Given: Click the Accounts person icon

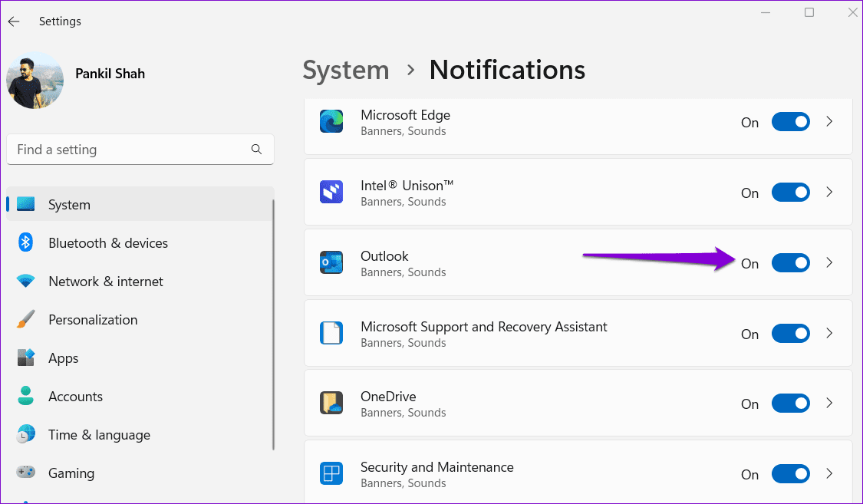Looking at the screenshot, I should coord(25,396).
